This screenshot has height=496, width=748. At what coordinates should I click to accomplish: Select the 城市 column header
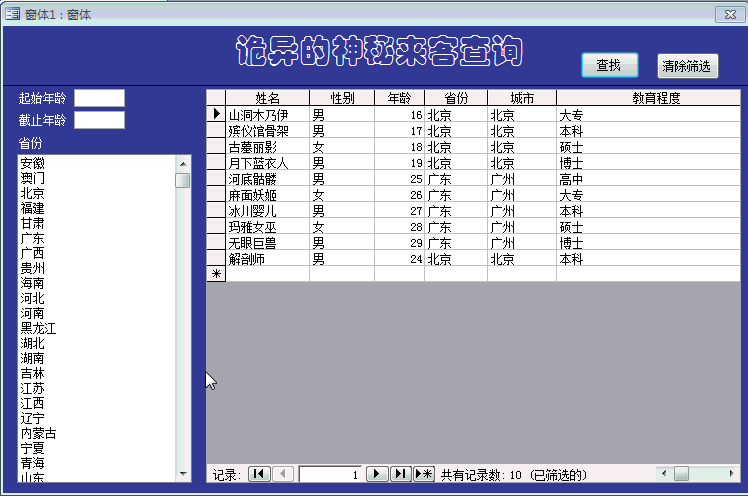pos(522,98)
